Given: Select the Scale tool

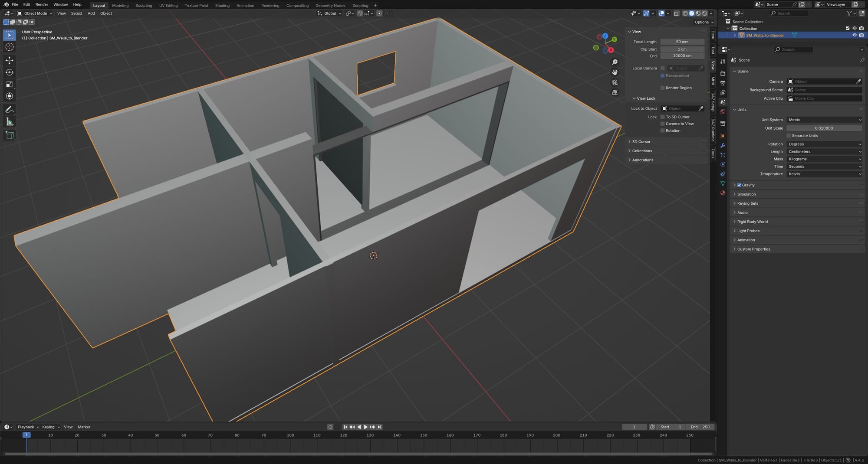Looking at the screenshot, I should pos(10,84).
